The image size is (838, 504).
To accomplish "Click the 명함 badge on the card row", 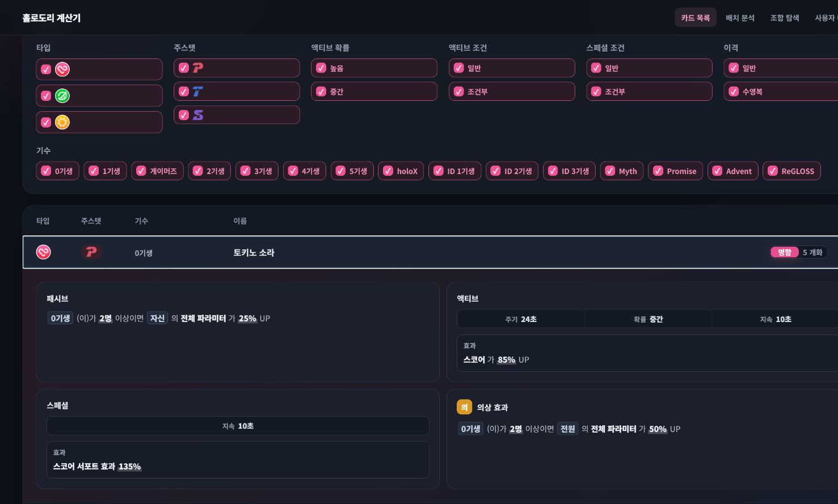I will point(785,252).
